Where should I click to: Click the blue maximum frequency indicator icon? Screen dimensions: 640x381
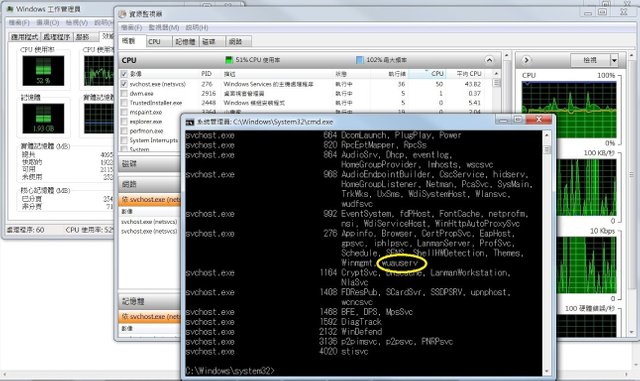click(360, 60)
